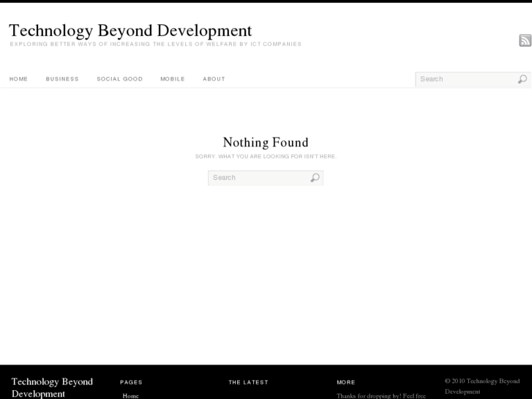The height and width of the screenshot is (399, 532).
Task: Click the 2010 copyright text in footer
Action: [x=482, y=386]
